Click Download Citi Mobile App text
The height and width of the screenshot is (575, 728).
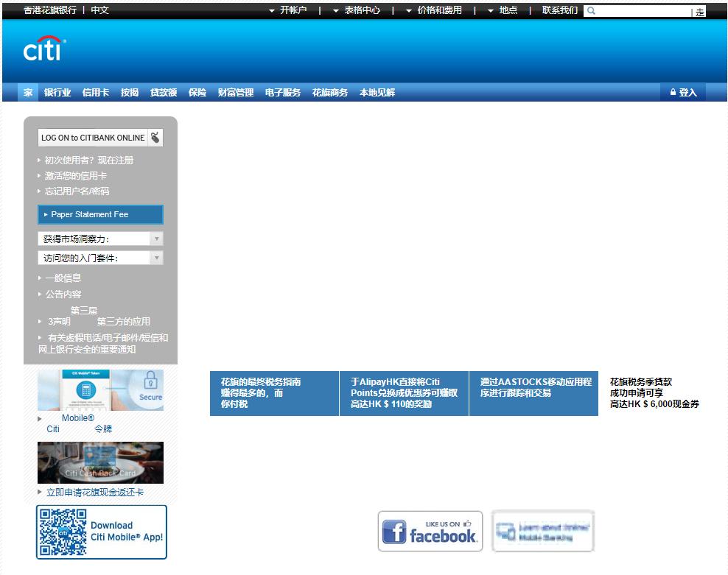[x=126, y=532]
